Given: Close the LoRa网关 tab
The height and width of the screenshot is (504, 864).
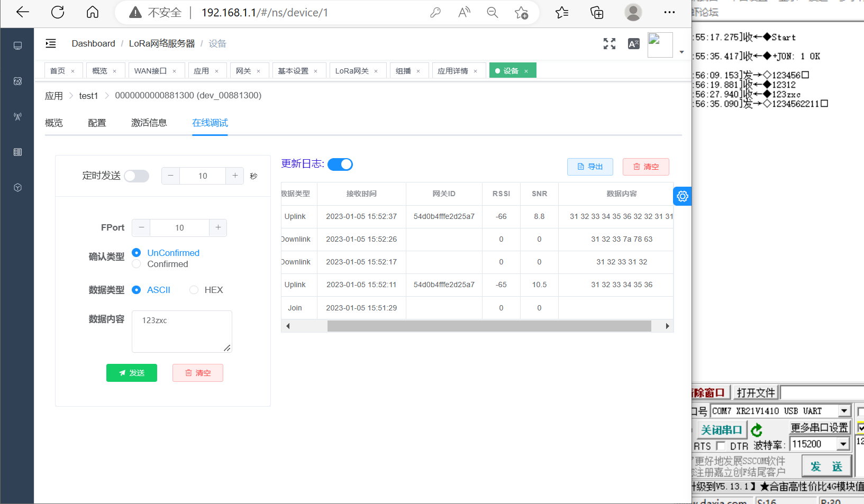Looking at the screenshot, I should [x=376, y=71].
